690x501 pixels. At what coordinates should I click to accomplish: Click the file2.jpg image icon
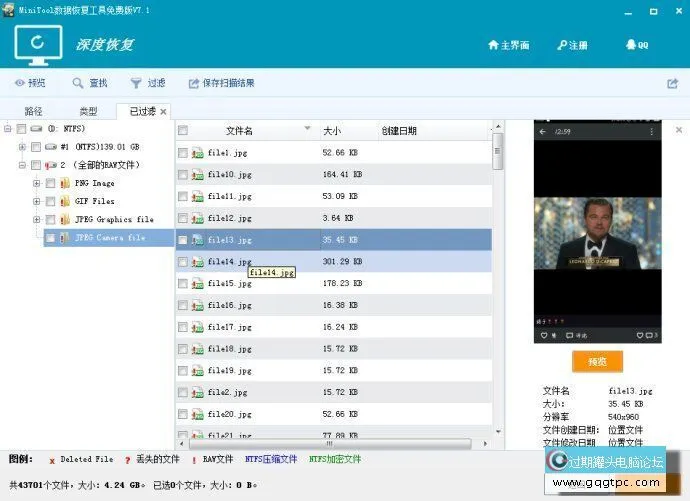tap(197, 392)
